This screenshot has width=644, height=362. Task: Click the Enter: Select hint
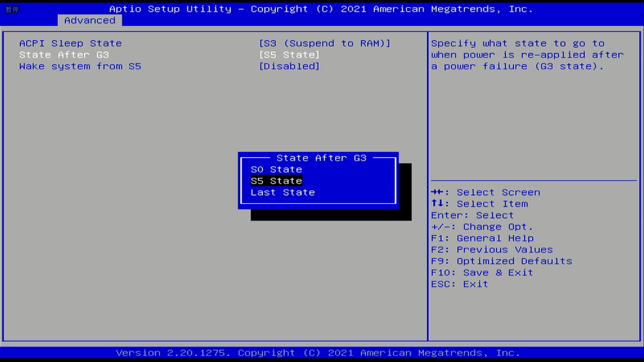point(472,215)
